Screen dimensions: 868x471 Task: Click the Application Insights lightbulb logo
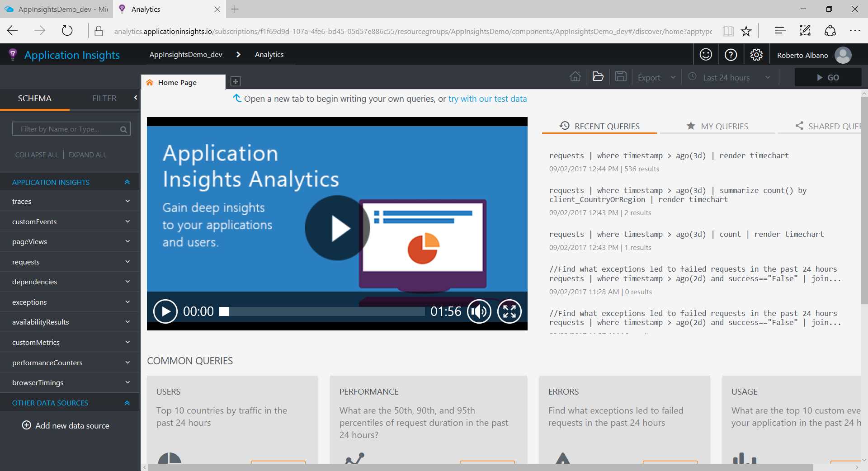[x=13, y=54]
